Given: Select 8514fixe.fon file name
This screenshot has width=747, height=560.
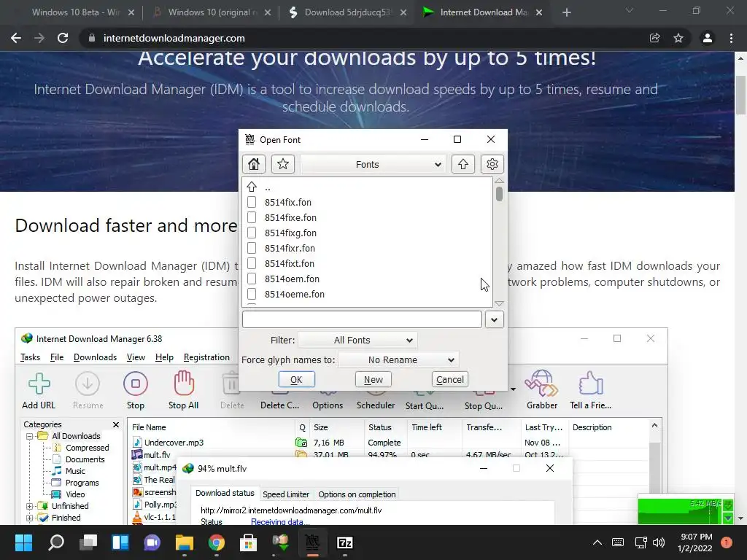Looking at the screenshot, I should (x=290, y=217).
